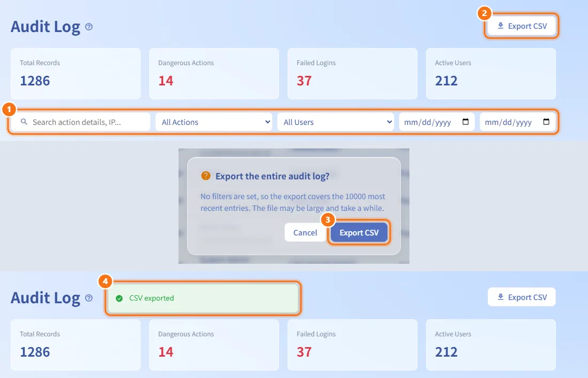This screenshot has height=378, width=588.
Task: Focus the Search action details input
Action: pos(81,122)
